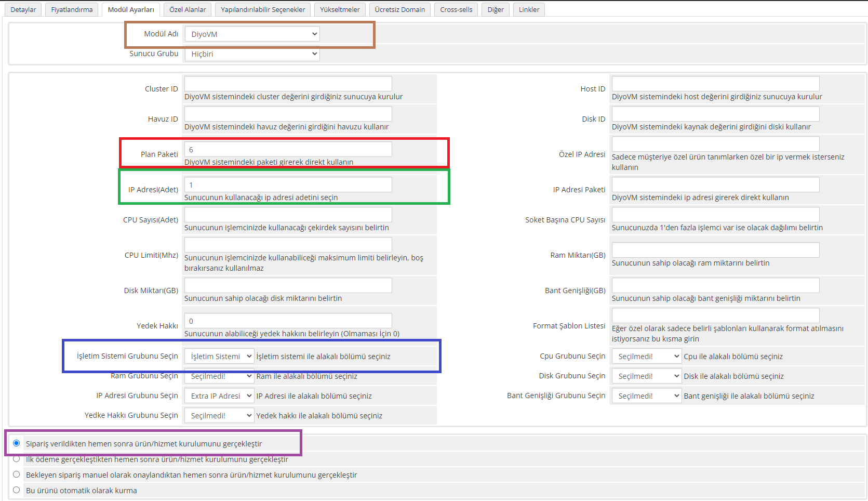Click the Disk Miktarı(GB) field
868x501 pixels.
coord(288,285)
